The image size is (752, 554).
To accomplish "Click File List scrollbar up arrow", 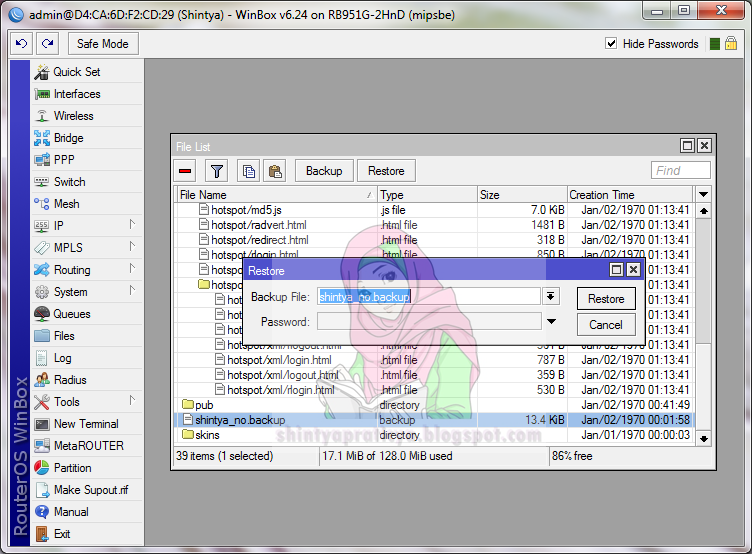I will pyautogui.click(x=704, y=211).
